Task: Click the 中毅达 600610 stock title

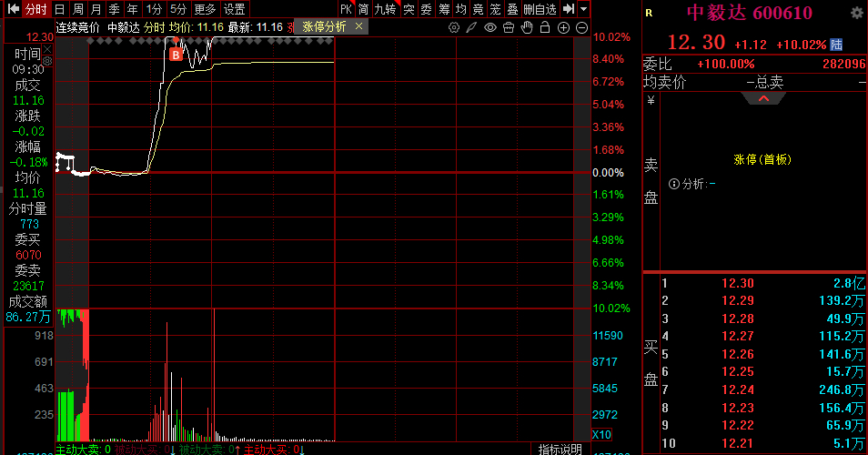Action: pyautogui.click(x=750, y=13)
